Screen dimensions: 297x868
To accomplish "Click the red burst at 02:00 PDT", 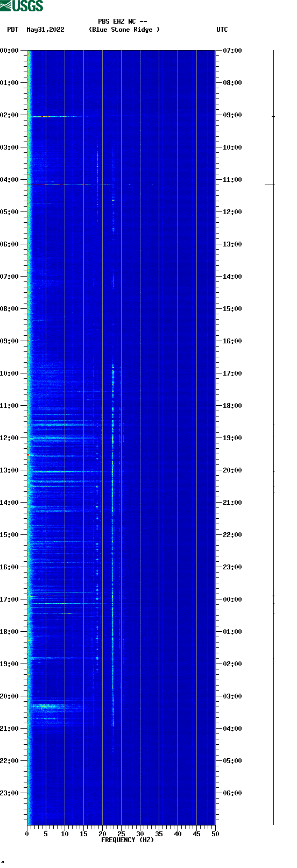I will click(46, 116).
